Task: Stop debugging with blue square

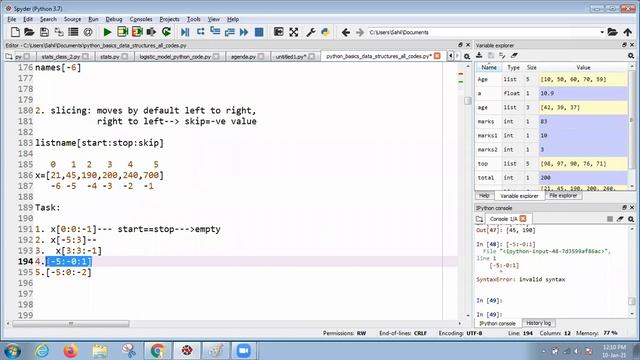Action: pos(259,32)
